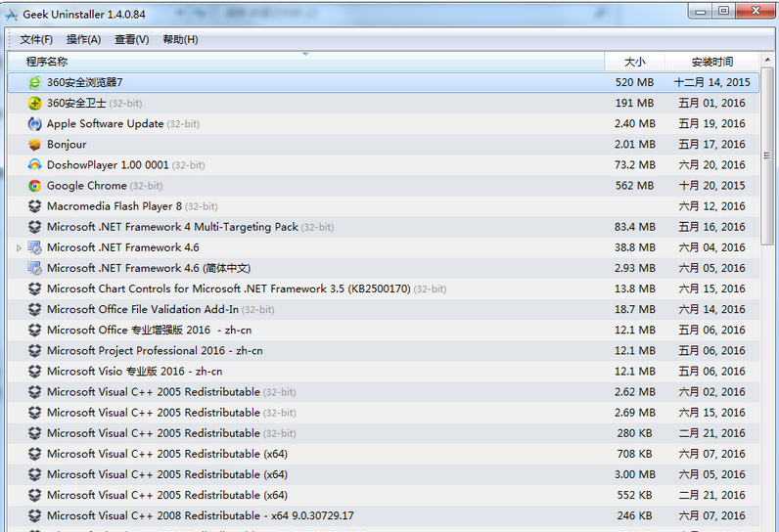Click the Bonjour package icon
Screen dimensions: 779x532
tap(35, 145)
